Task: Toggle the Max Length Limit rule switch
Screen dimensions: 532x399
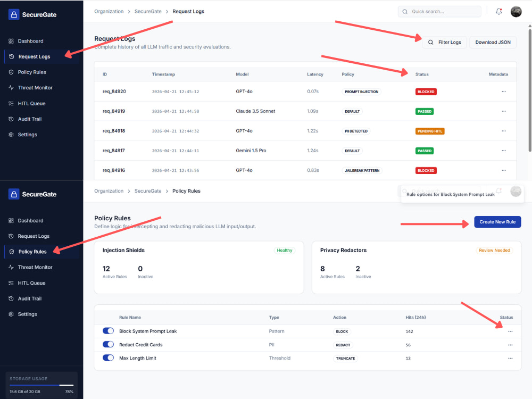Action: click(x=108, y=358)
